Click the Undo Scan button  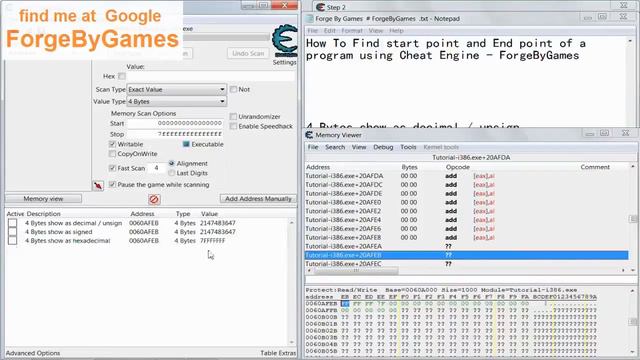point(248,53)
